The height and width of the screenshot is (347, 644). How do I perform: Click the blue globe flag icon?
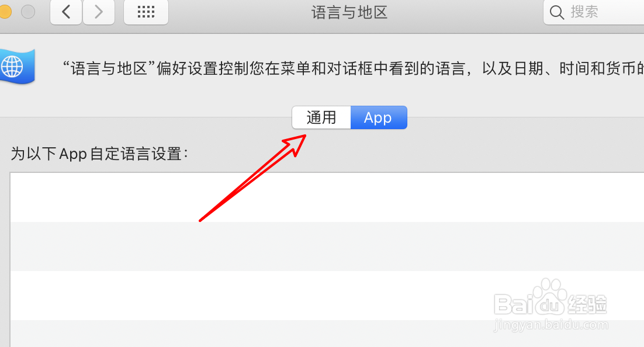18,66
